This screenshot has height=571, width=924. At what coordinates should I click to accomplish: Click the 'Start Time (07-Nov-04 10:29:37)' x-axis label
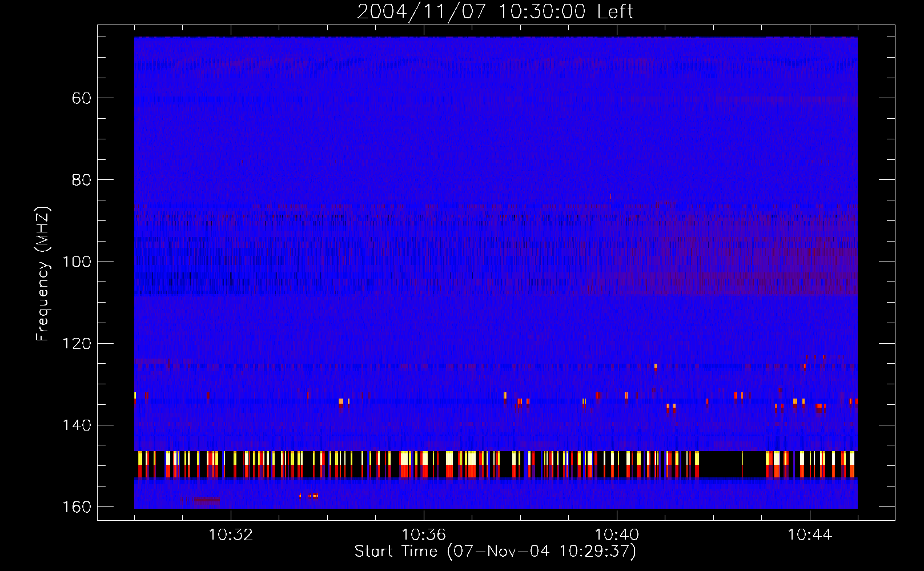pos(495,552)
